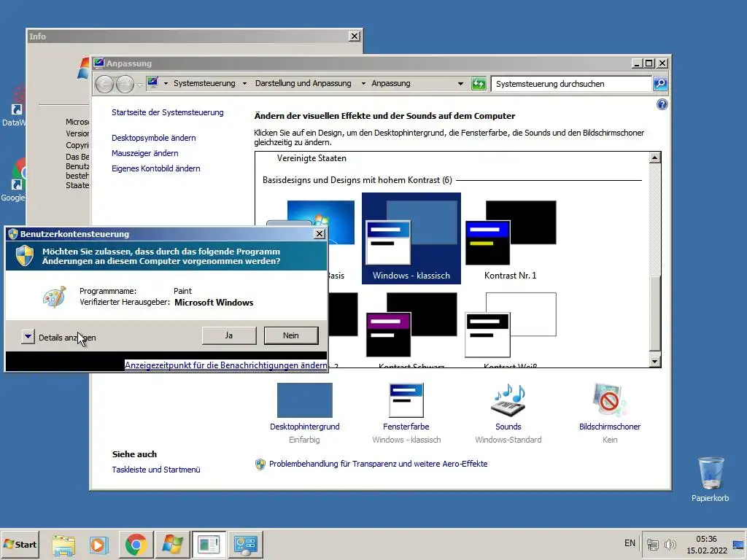This screenshot has height=560, width=747.
Task: Click the EN language indicator
Action: point(630,543)
